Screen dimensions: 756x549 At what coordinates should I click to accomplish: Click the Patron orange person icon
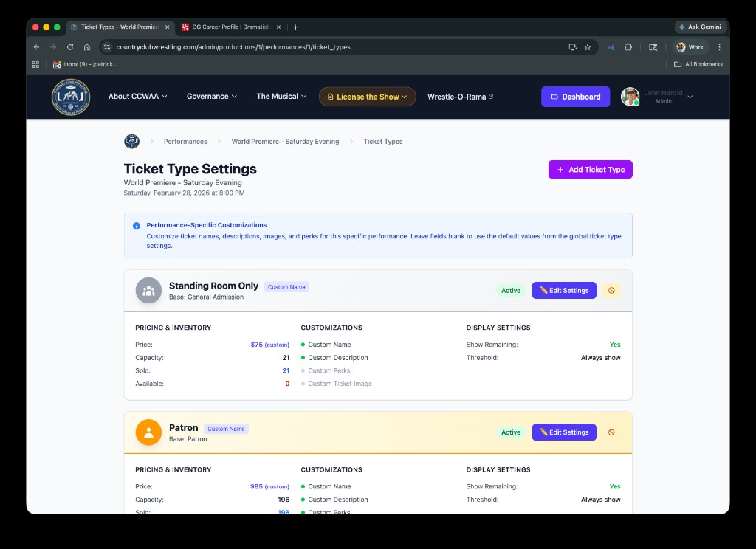click(x=148, y=432)
